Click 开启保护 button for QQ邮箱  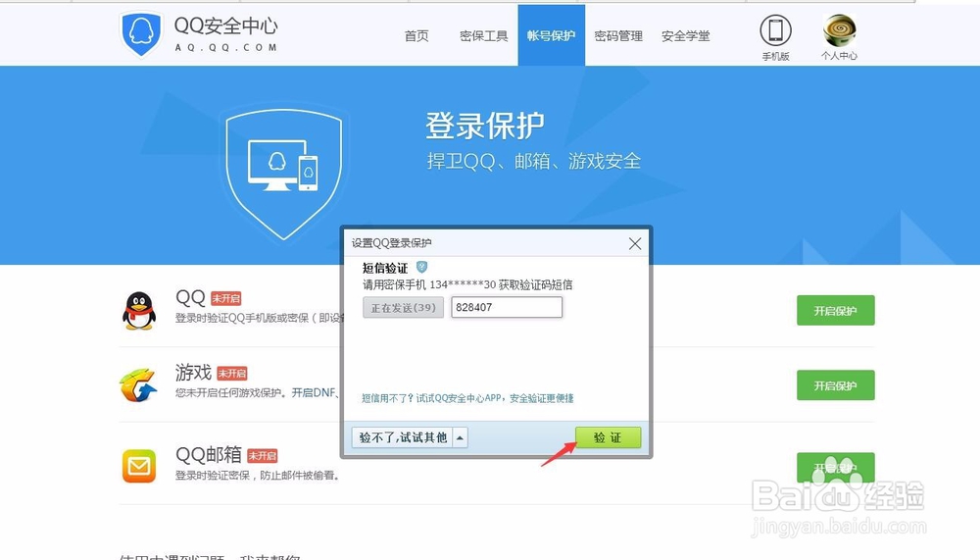836,468
